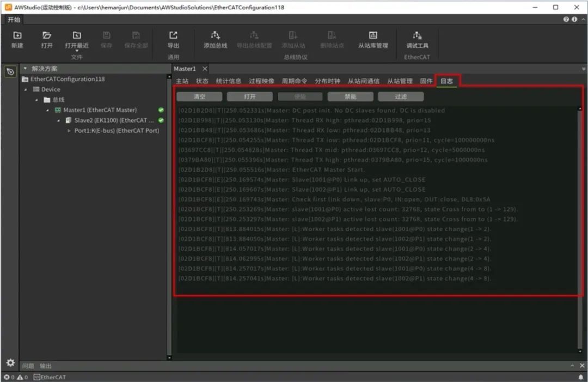Click the 禁能 (Disable) log button
Image resolution: width=588 pixels, height=382 pixels.
(x=350, y=96)
